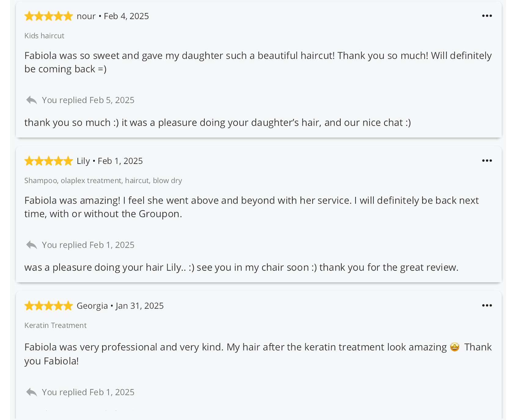The width and height of the screenshot is (525, 420).
Task: Click the five-star rating on nour's review
Action: (49, 16)
